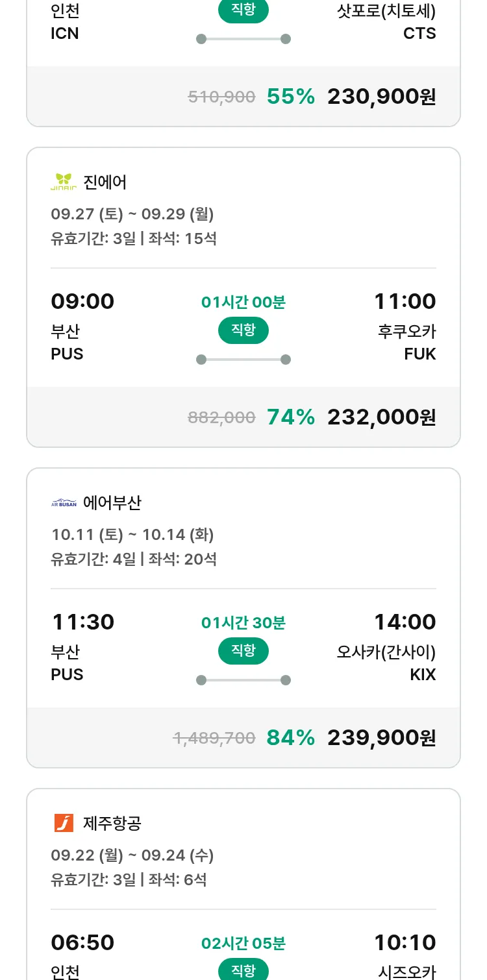Click the orange Jeju Air logo
487x980 pixels.
point(64,824)
